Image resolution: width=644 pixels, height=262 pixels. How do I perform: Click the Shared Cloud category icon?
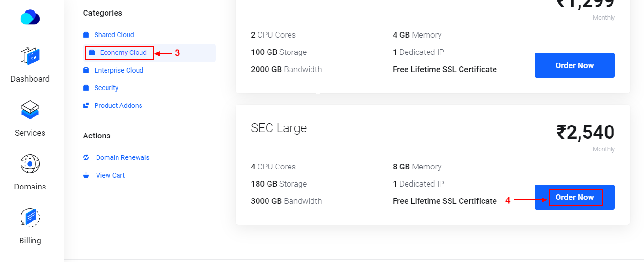[x=86, y=35]
